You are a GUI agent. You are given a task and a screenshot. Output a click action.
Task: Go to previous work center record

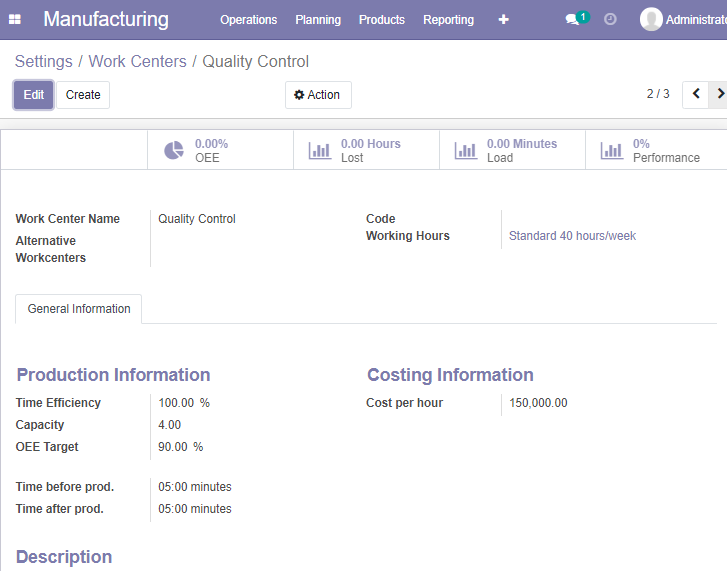tap(695, 95)
